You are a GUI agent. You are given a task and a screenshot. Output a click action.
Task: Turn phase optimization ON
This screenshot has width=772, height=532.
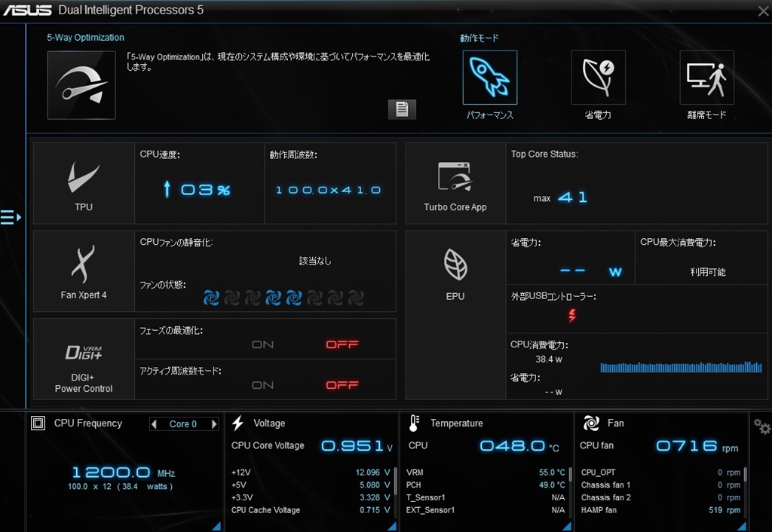(x=262, y=344)
